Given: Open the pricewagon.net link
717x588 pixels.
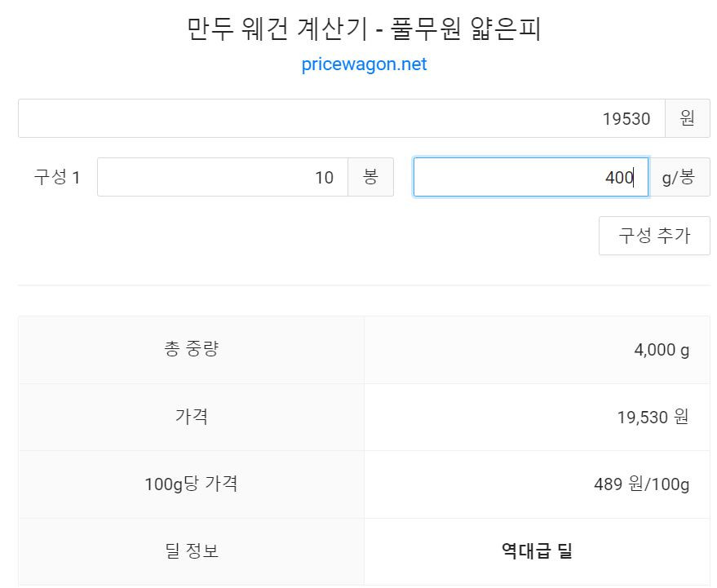Looking at the screenshot, I should [x=364, y=64].
